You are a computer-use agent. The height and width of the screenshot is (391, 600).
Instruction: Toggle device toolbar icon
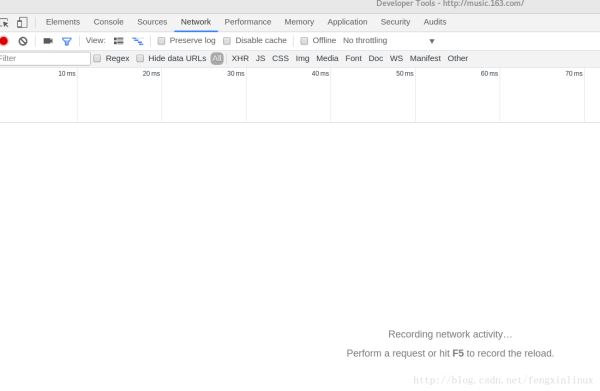[x=22, y=22]
